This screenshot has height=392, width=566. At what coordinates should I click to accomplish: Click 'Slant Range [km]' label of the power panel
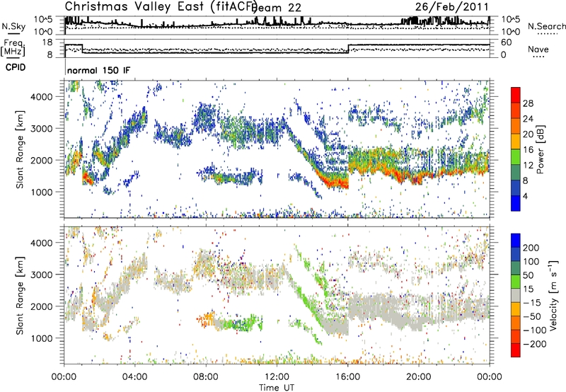tap(20, 149)
